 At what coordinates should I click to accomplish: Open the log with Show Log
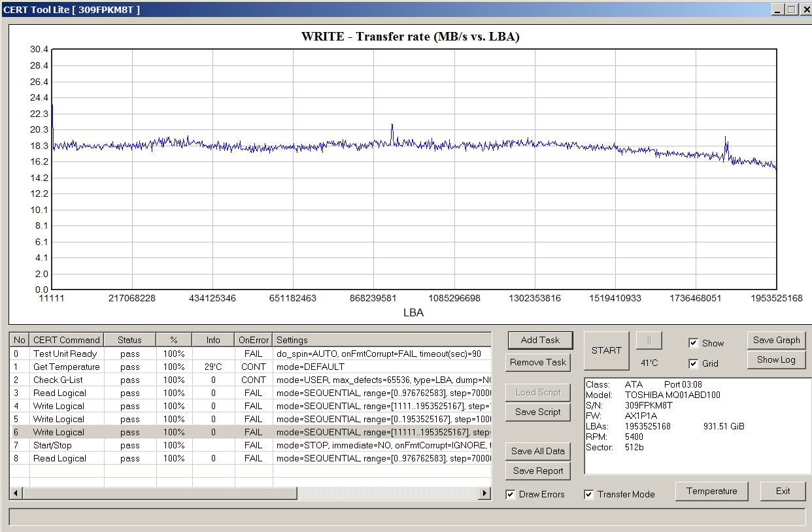coord(777,359)
